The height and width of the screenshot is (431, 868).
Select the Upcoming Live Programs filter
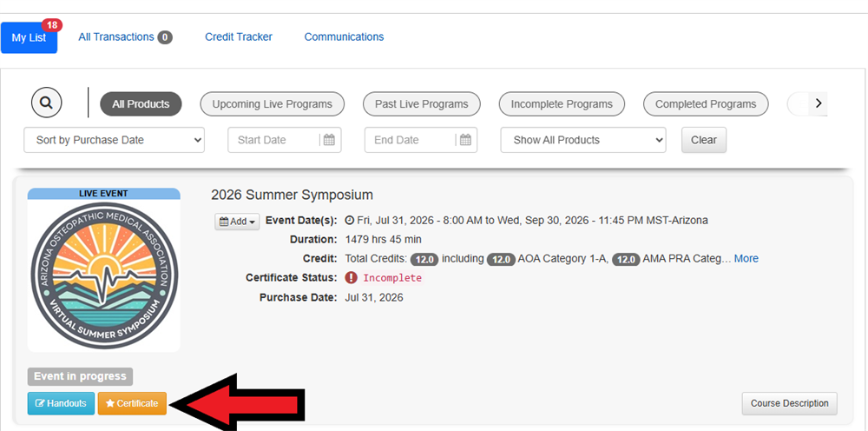tap(273, 104)
